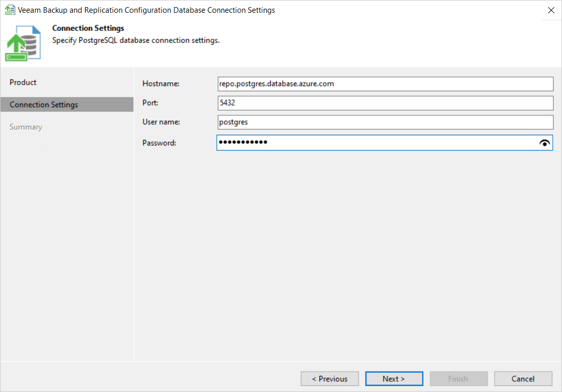Click the Cancel button
The image size is (562, 392).
pos(523,379)
